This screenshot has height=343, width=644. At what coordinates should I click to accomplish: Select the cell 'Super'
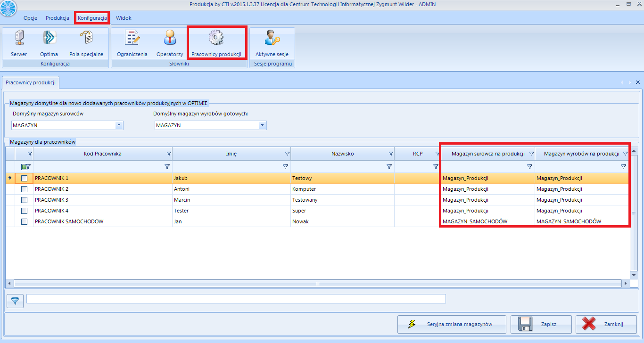pyautogui.click(x=342, y=211)
